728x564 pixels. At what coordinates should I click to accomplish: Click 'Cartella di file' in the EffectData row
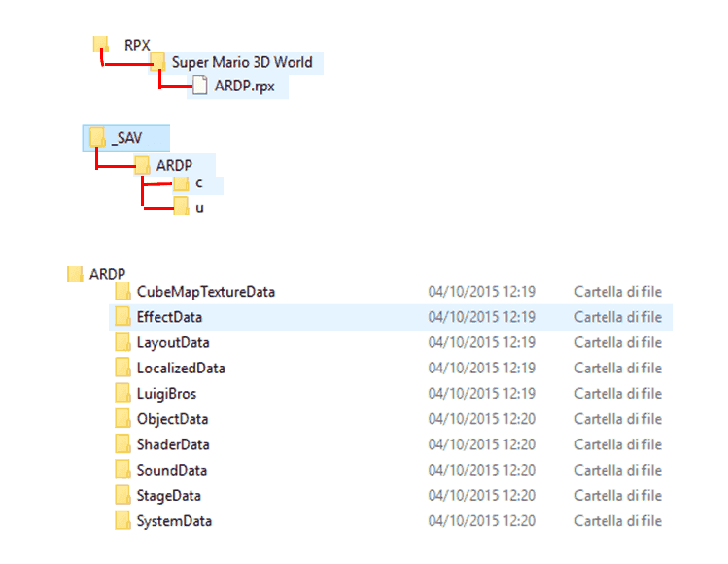coord(618,317)
